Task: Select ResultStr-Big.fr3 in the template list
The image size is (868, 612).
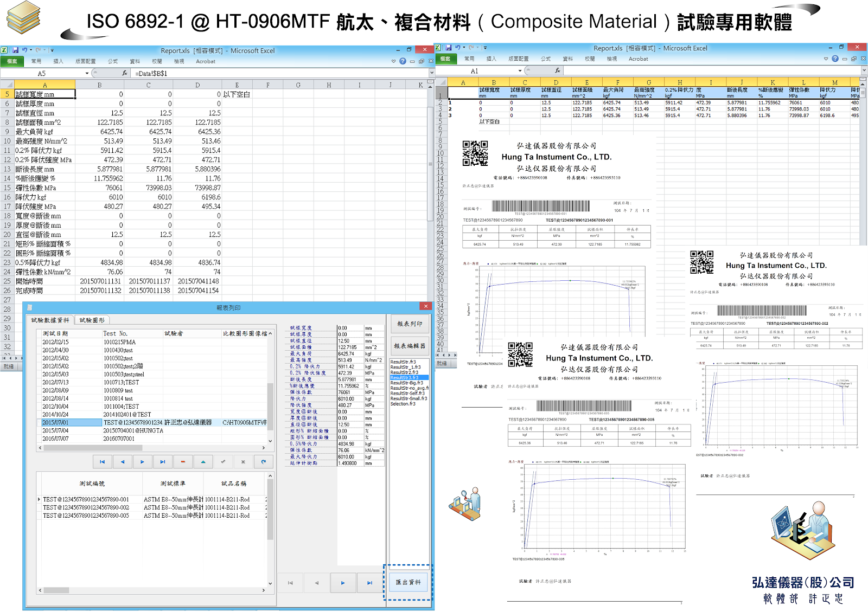Action: coord(406,383)
